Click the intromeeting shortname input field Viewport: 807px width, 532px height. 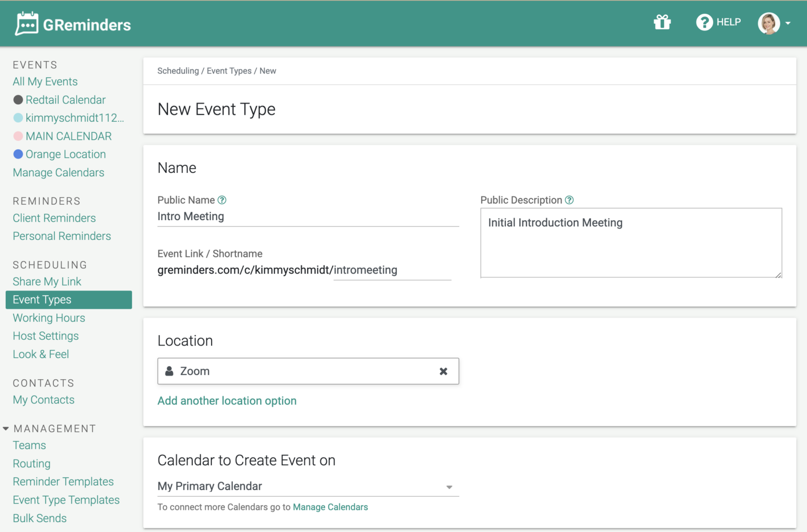[x=392, y=270]
